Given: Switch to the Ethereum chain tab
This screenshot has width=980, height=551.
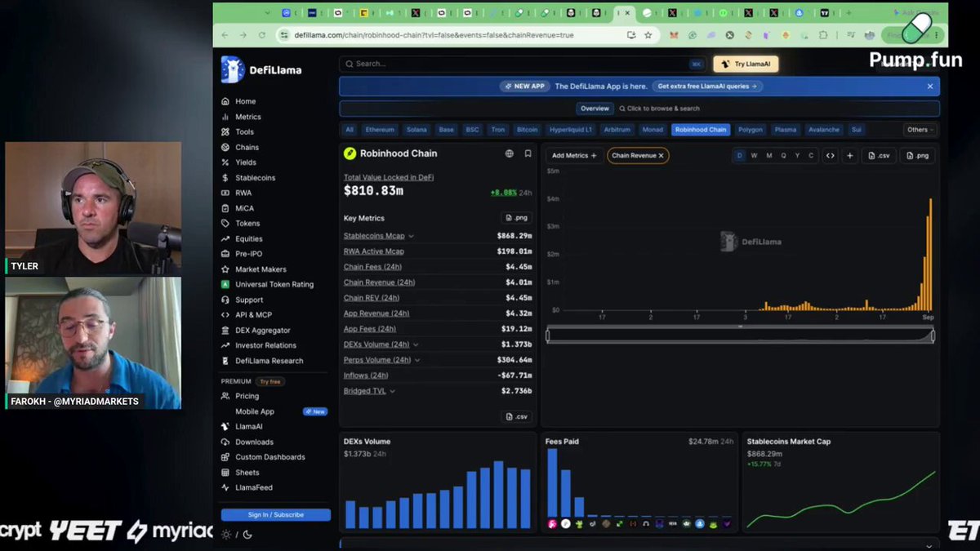Looking at the screenshot, I should (x=380, y=130).
